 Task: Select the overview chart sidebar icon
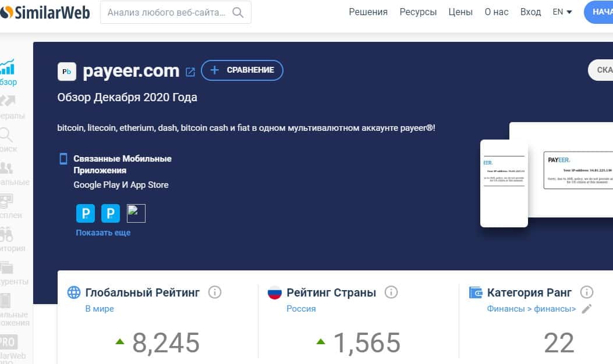point(8,67)
